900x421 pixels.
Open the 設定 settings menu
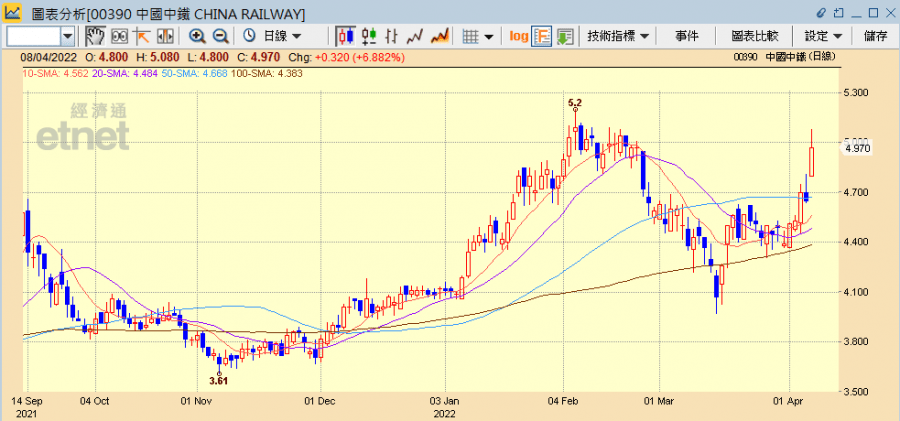823,36
